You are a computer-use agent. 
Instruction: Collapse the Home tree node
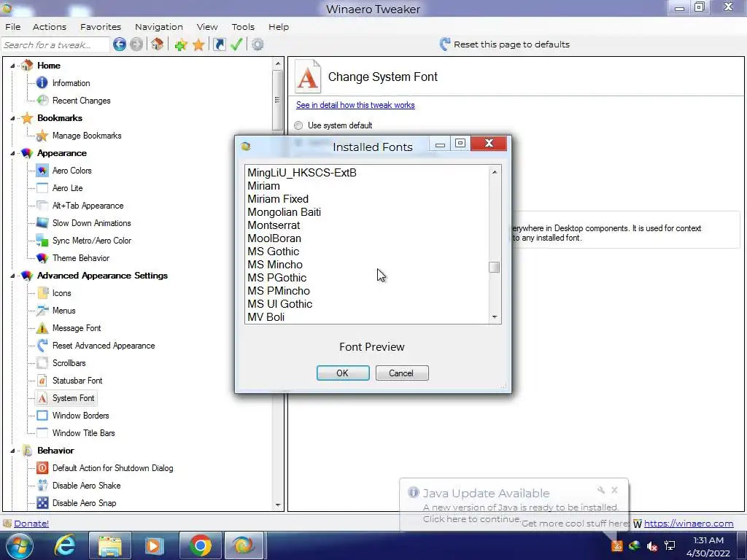(x=12, y=66)
